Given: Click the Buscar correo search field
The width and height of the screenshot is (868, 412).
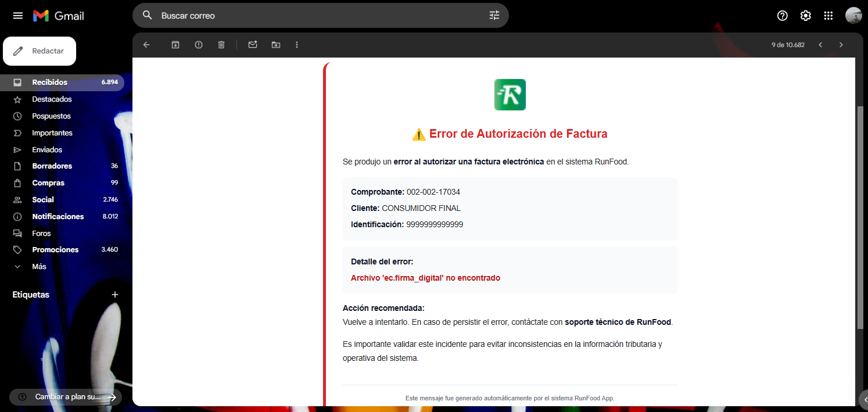Looking at the screenshot, I should (321, 16).
